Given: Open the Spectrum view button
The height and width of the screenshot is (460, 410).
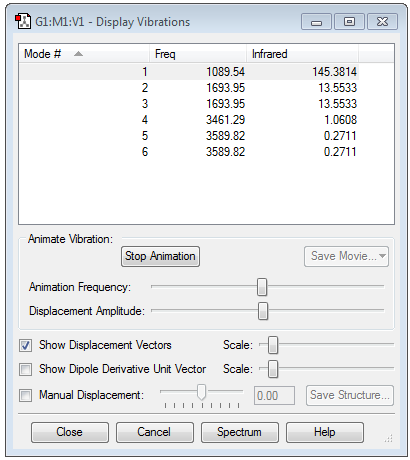Looking at the screenshot, I should click(239, 432).
